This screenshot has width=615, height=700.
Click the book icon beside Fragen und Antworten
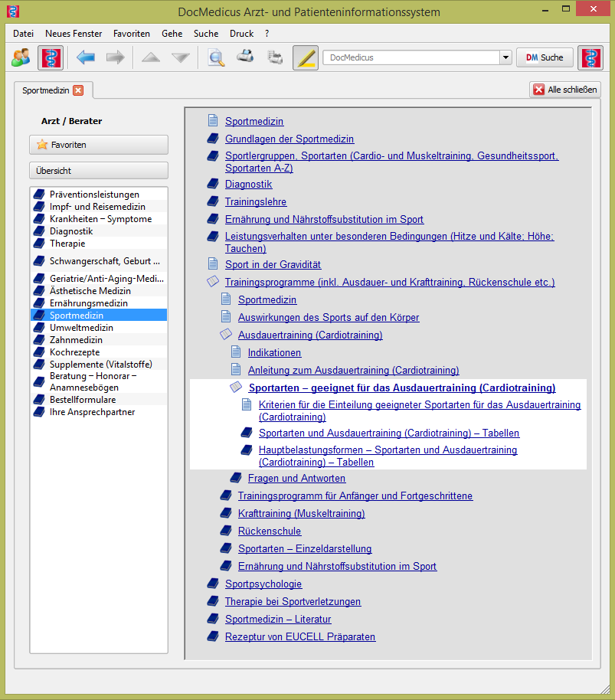pos(236,478)
